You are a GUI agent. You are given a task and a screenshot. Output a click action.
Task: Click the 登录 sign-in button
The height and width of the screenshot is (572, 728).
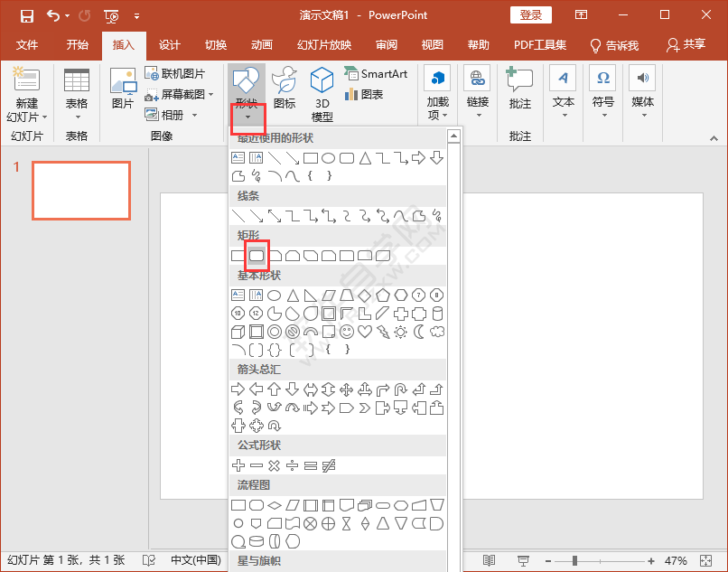(x=531, y=15)
